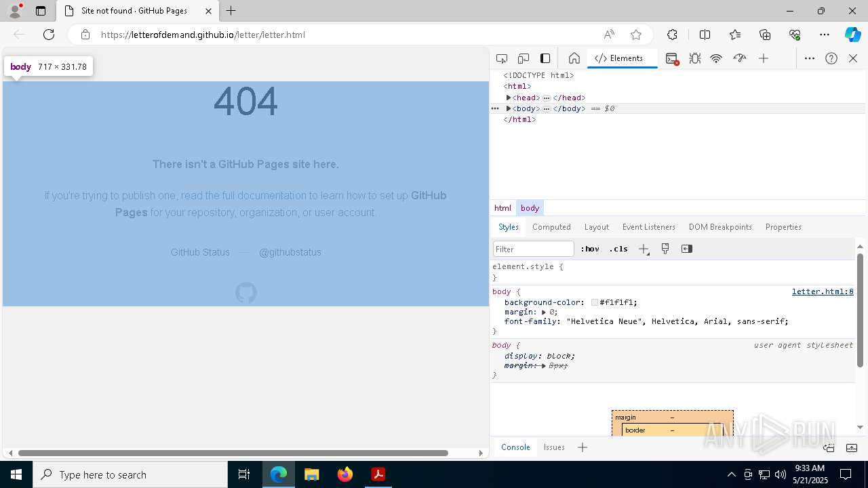This screenshot has height=488, width=868.
Task: Open the Performance gauge icon
Action: click(x=740, y=58)
